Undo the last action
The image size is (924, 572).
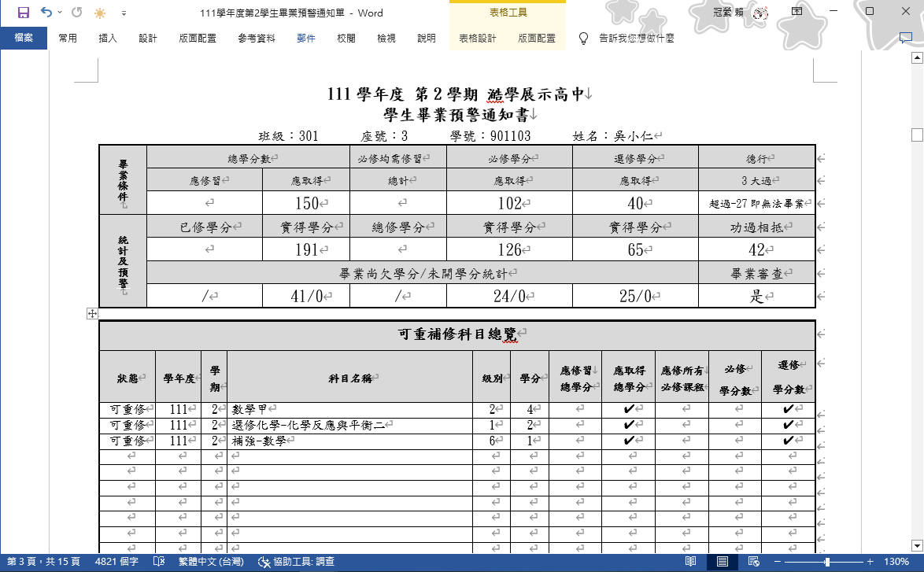point(46,13)
